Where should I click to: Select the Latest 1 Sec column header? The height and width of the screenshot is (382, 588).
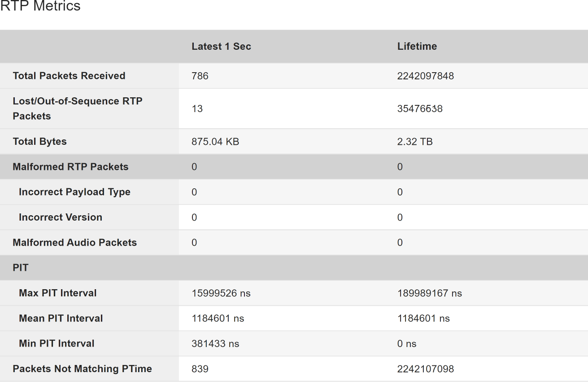pyautogui.click(x=221, y=46)
